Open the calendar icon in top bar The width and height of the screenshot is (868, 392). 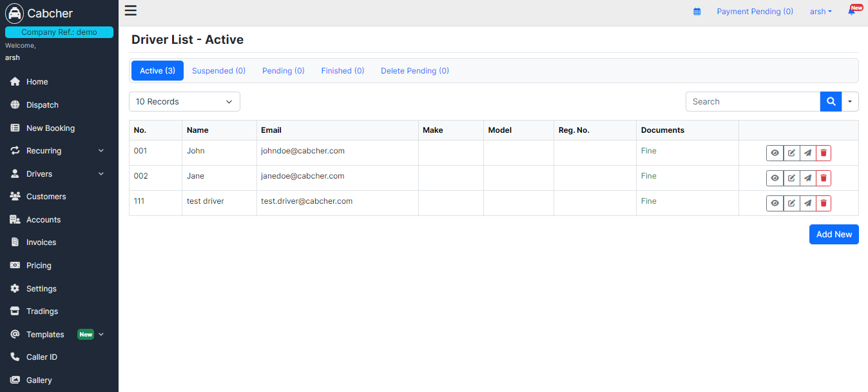click(x=697, y=12)
